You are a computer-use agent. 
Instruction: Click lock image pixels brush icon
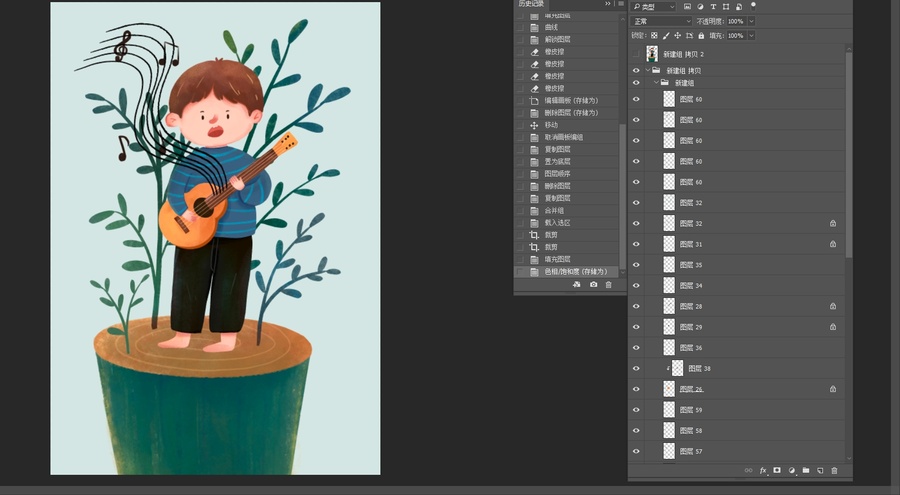[x=666, y=36]
